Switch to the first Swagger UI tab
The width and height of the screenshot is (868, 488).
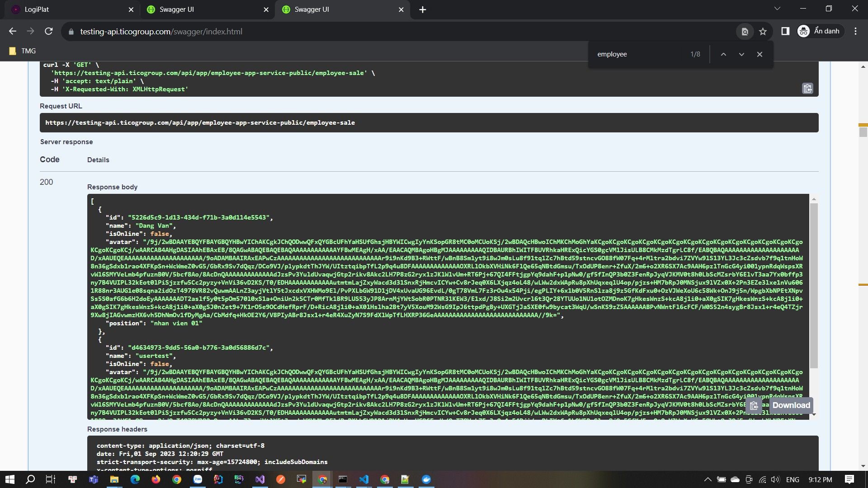203,9
